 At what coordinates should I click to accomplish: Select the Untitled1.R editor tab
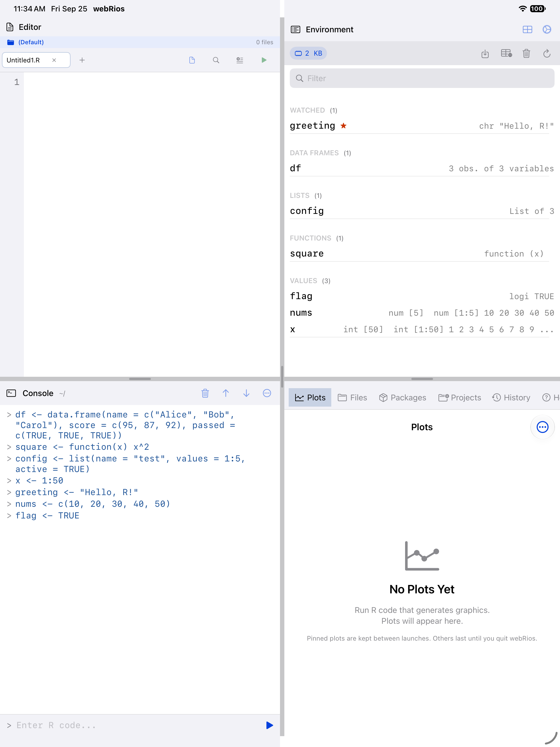(x=36, y=60)
